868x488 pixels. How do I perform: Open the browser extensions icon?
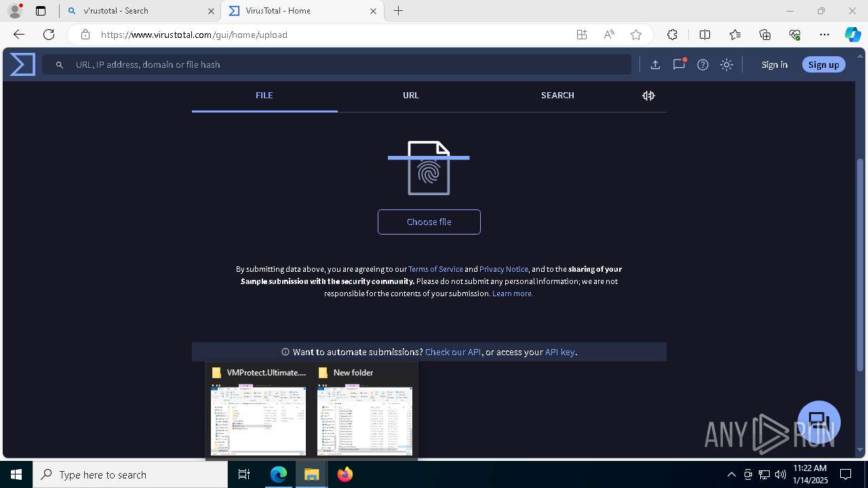[672, 35]
